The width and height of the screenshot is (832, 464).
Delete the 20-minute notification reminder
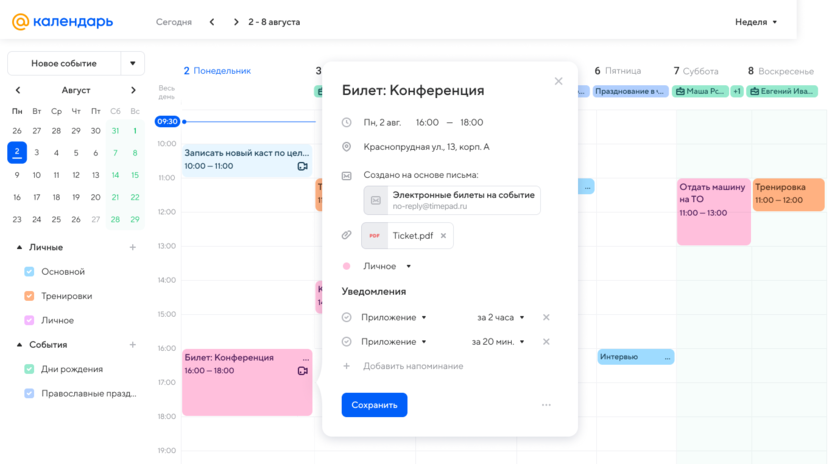click(546, 342)
